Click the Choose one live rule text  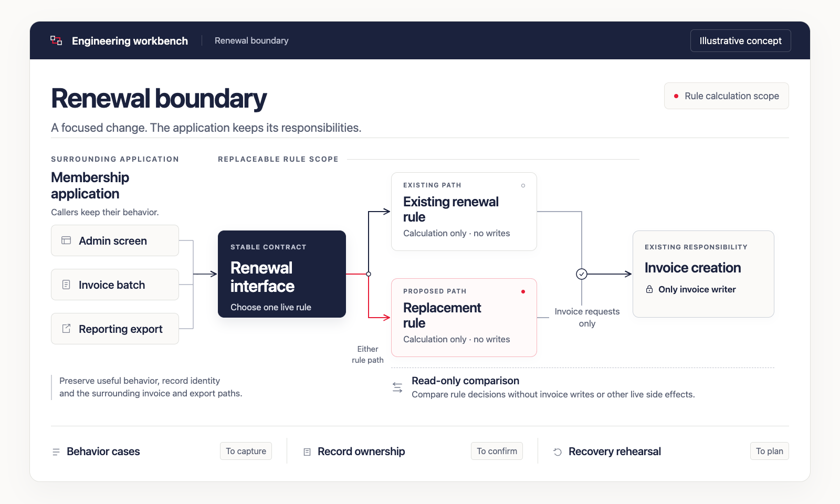click(x=271, y=307)
